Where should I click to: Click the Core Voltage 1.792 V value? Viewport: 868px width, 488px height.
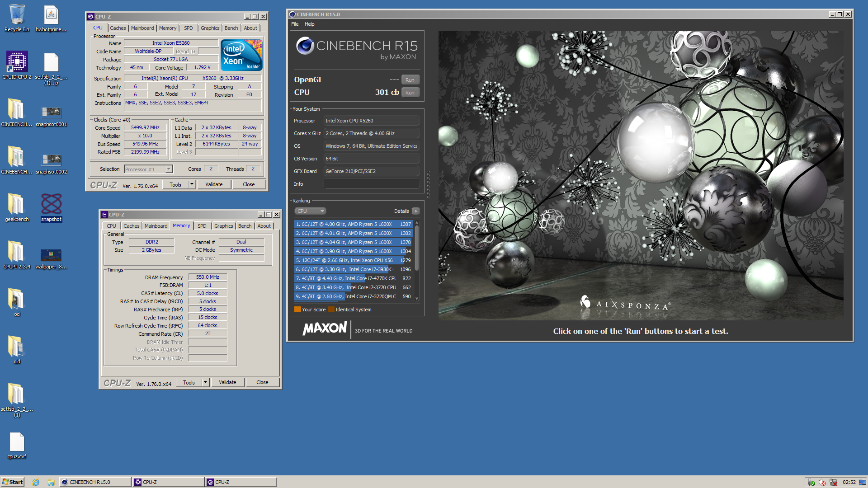click(x=202, y=67)
